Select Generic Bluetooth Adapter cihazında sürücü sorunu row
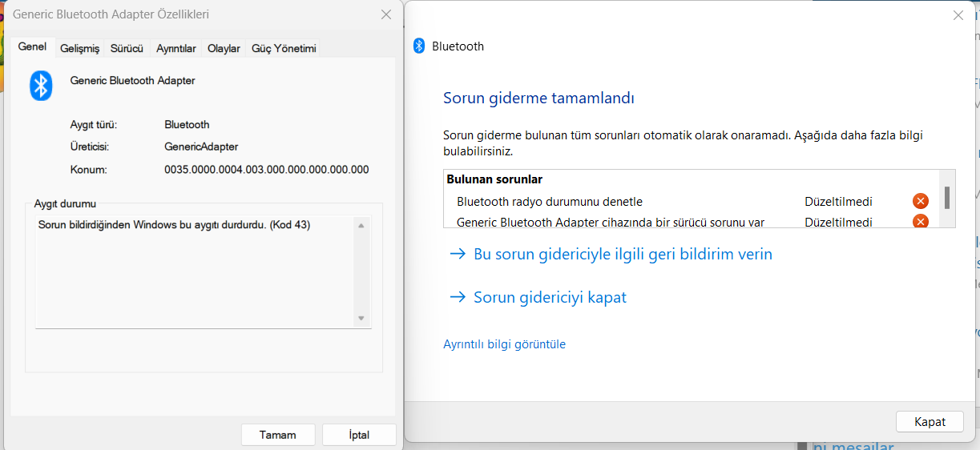Image resolution: width=980 pixels, height=450 pixels. click(x=692, y=222)
